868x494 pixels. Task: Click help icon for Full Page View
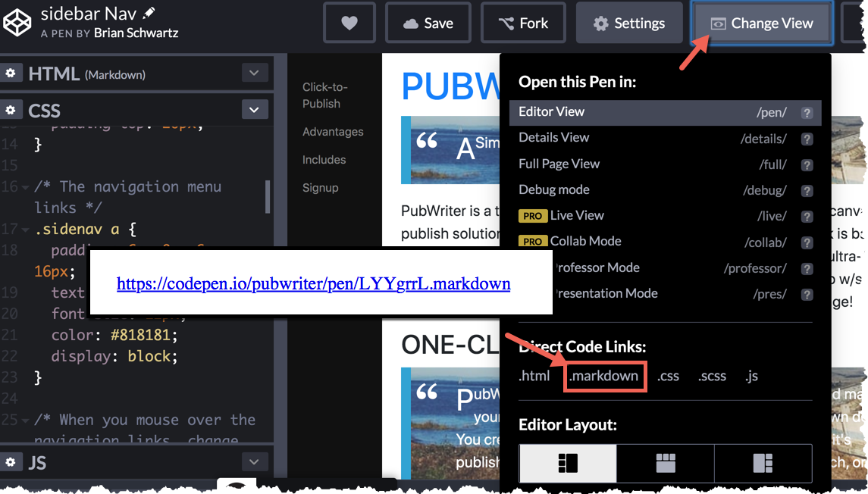pyautogui.click(x=807, y=165)
